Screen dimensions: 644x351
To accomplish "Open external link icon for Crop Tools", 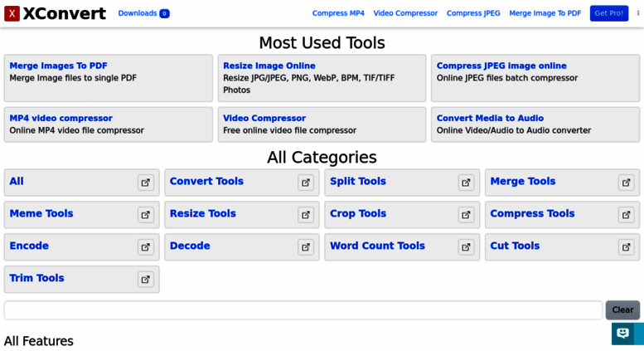I will pyautogui.click(x=466, y=215).
